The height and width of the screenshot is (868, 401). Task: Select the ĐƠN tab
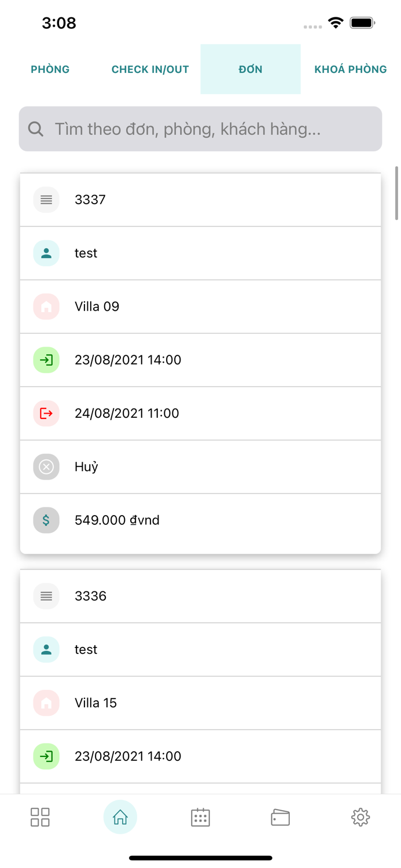(x=251, y=69)
